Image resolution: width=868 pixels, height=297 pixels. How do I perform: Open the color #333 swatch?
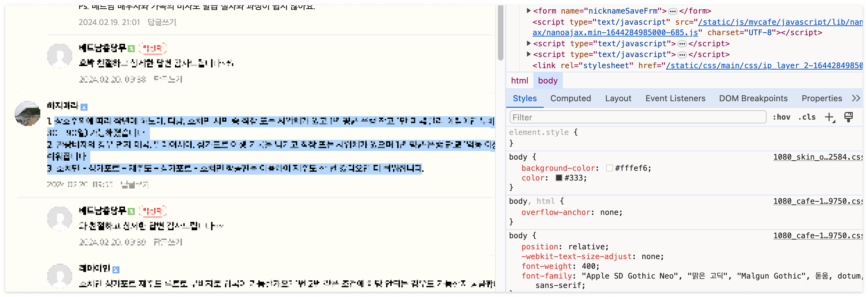point(559,178)
